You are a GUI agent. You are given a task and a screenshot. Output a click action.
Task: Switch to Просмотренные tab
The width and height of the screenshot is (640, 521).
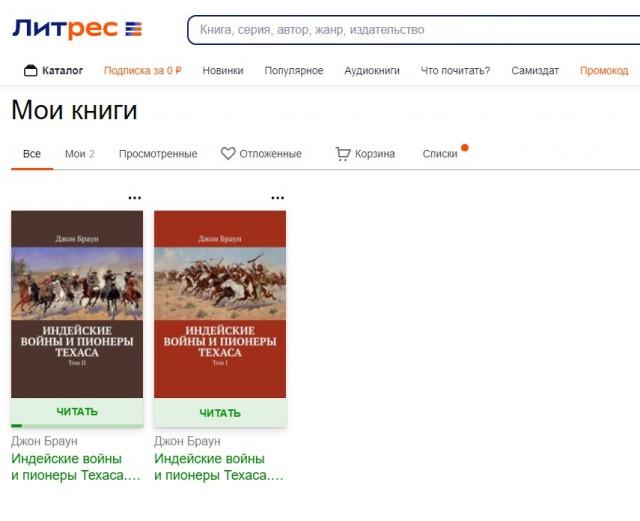158,154
